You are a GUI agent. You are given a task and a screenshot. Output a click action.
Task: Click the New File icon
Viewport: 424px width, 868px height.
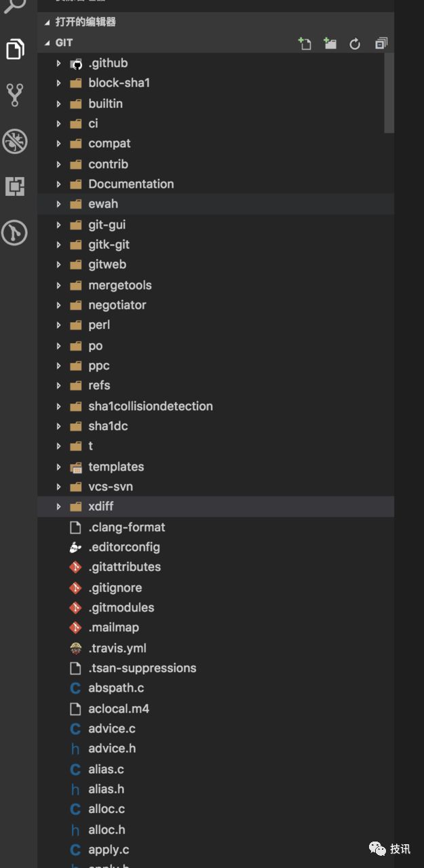tap(305, 43)
